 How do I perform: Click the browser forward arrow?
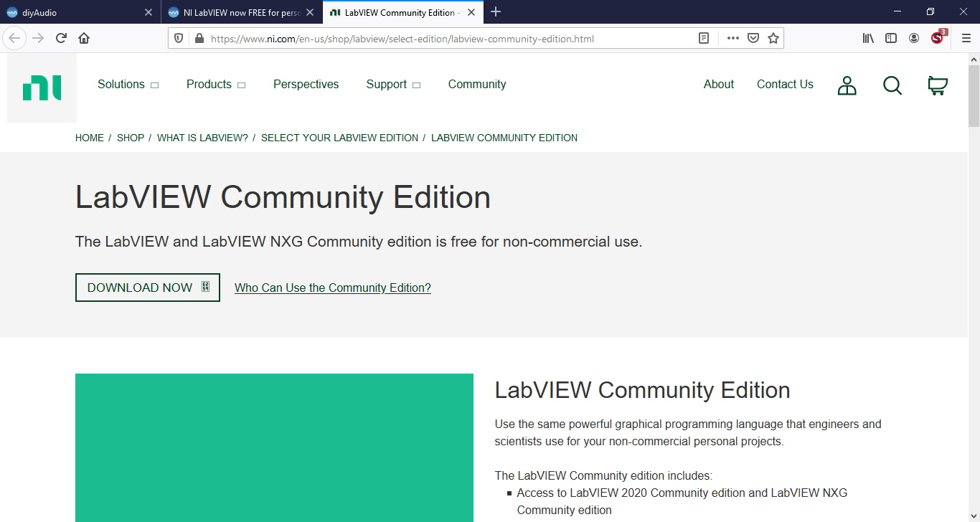(38, 38)
